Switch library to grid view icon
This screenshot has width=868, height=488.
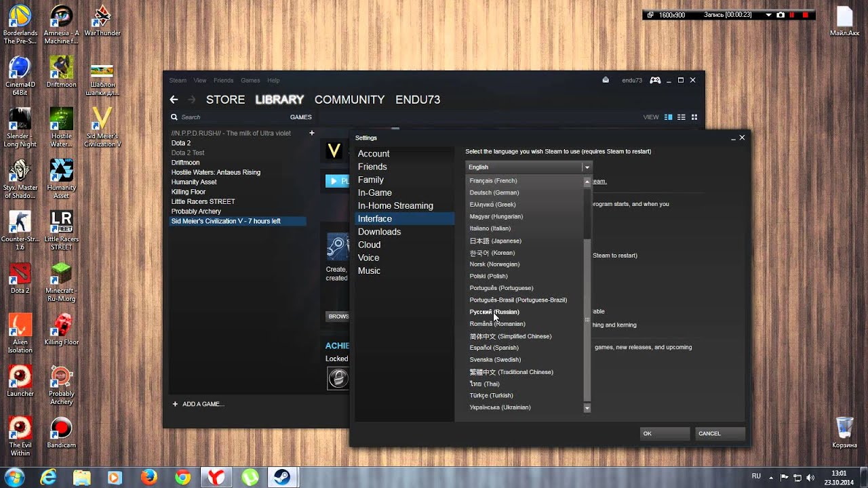pos(694,117)
